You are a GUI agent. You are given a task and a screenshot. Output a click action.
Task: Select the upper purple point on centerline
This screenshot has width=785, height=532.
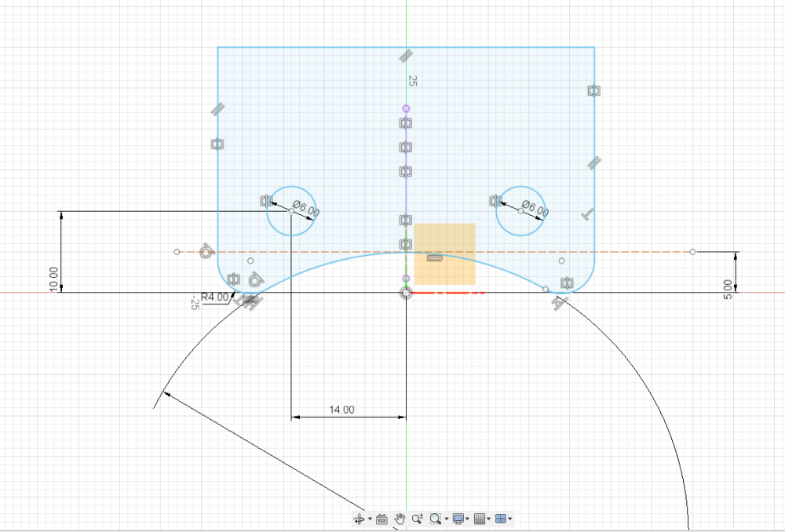click(406, 108)
